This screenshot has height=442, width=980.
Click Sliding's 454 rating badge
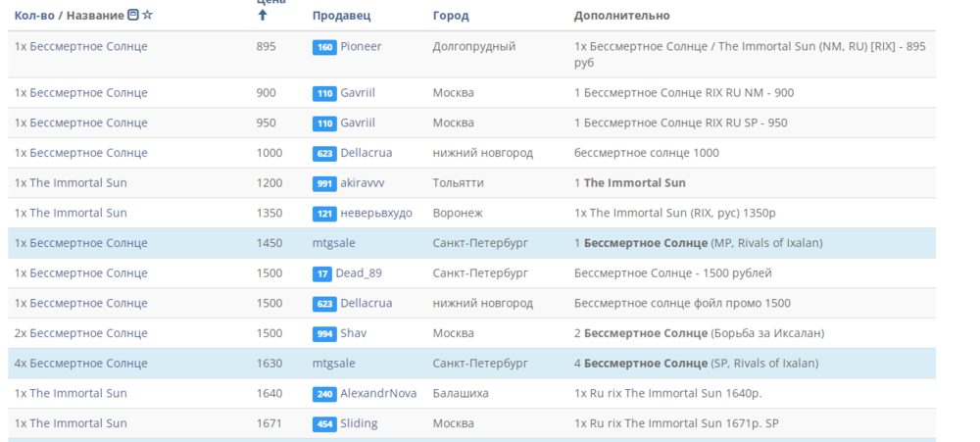(x=324, y=423)
